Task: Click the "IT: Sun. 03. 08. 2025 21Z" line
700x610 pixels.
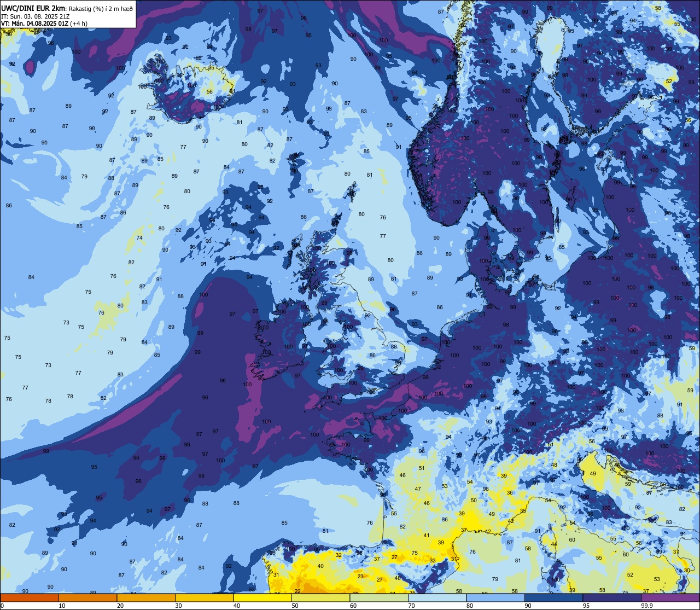Action: [x=36, y=16]
